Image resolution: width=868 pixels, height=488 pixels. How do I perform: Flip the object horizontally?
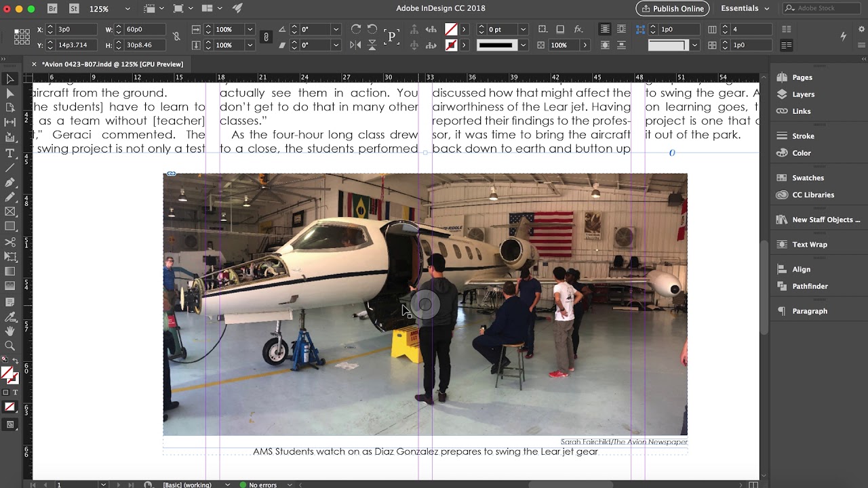tap(356, 45)
